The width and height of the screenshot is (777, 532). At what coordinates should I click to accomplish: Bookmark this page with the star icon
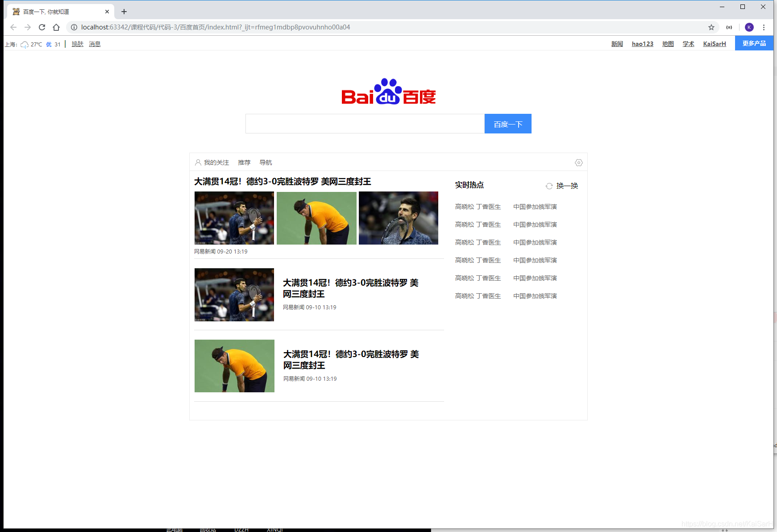coord(711,27)
